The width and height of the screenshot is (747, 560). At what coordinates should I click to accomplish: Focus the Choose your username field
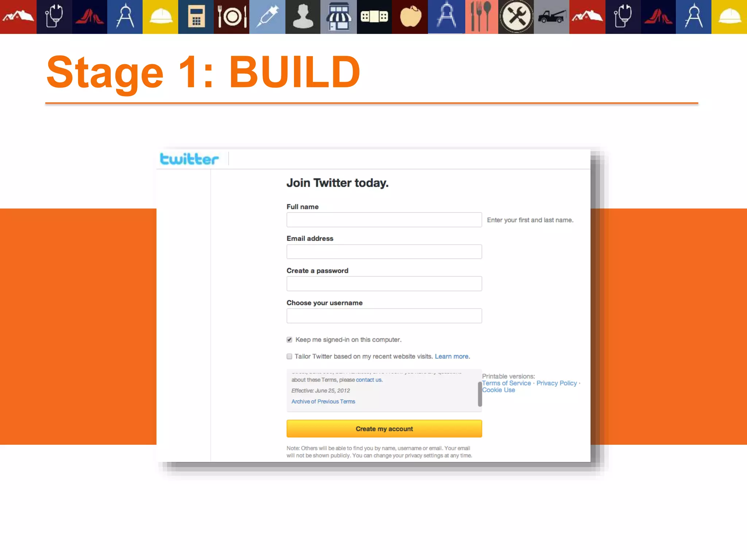coord(384,316)
